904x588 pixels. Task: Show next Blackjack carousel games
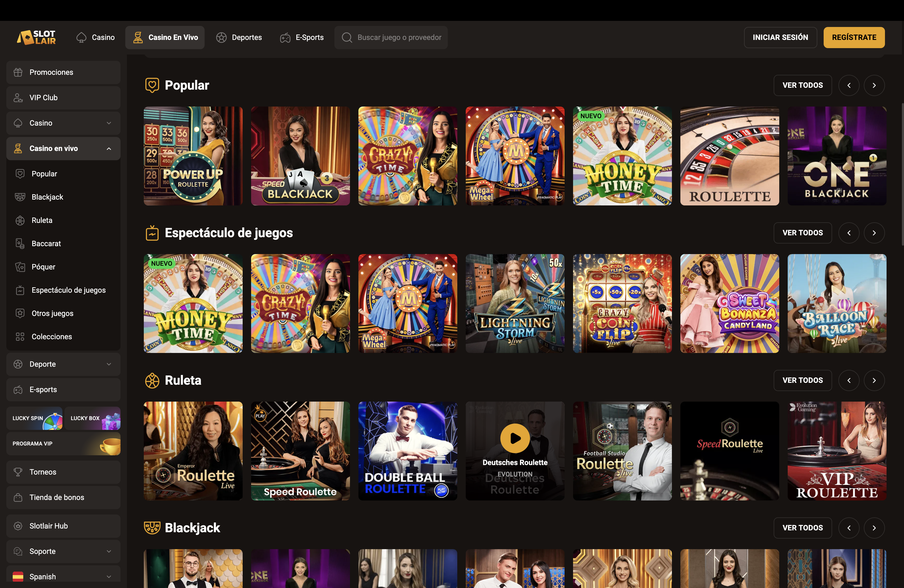pos(874,528)
